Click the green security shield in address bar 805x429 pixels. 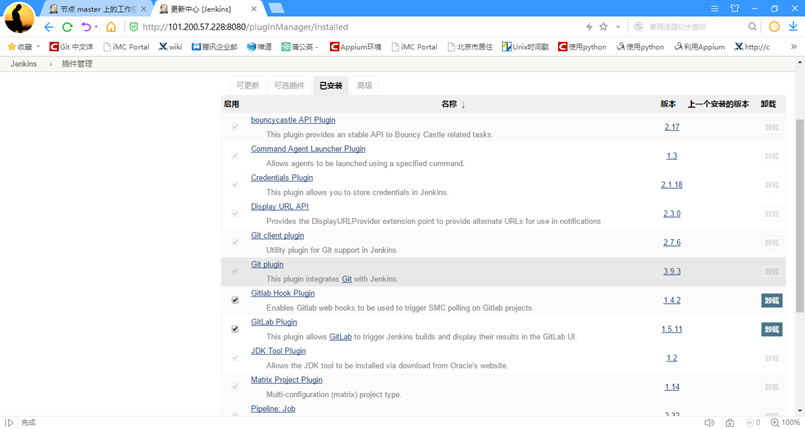(133, 27)
